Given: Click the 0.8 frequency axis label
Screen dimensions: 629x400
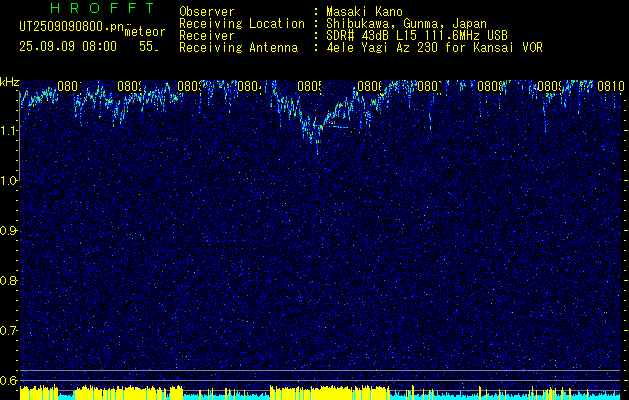Looking at the screenshot, I should click(x=10, y=280).
